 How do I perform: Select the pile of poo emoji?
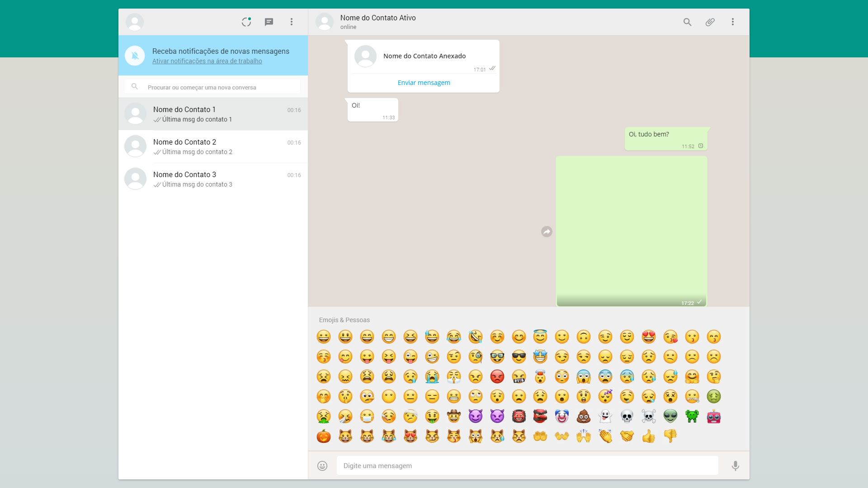(583, 416)
